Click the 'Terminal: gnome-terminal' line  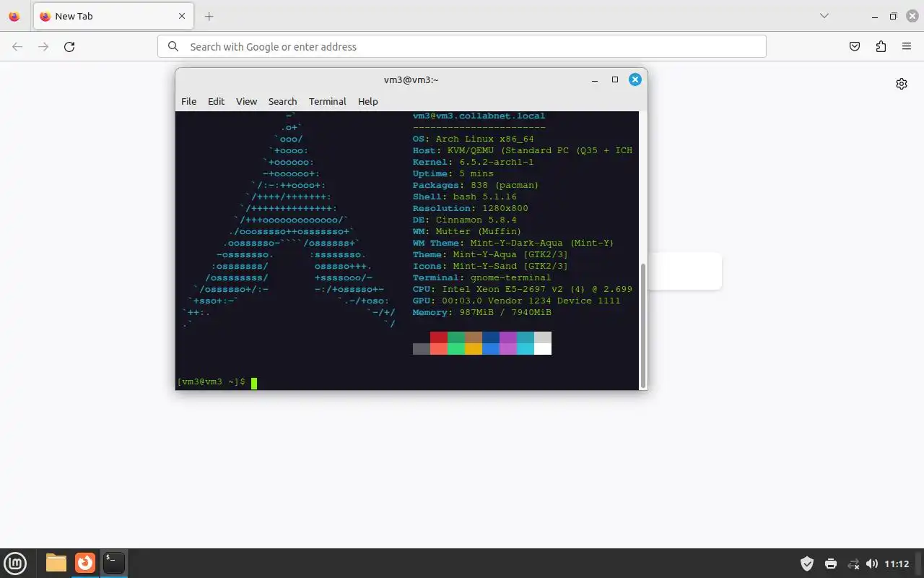[482, 277]
